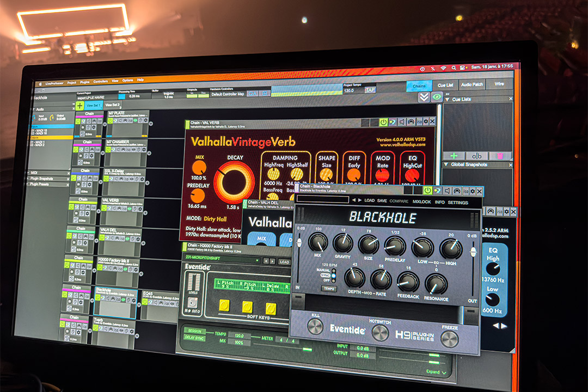Switch to View Set 1 tab

tap(94, 106)
